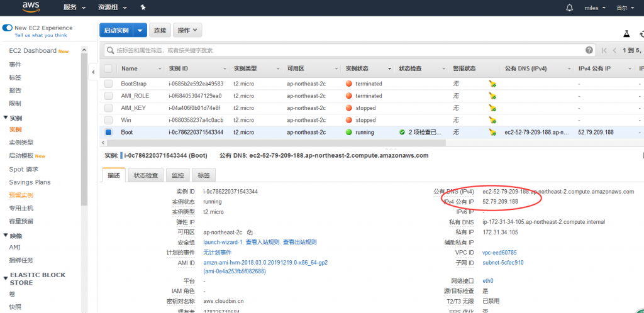The image size is (644, 313).
Task: Select the AIM_KEY instance checkbox
Action: tap(108, 108)
